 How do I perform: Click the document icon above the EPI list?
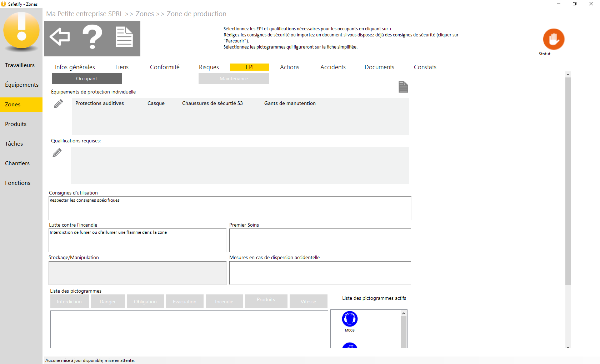pyautogui.click(x=403, y=87)
